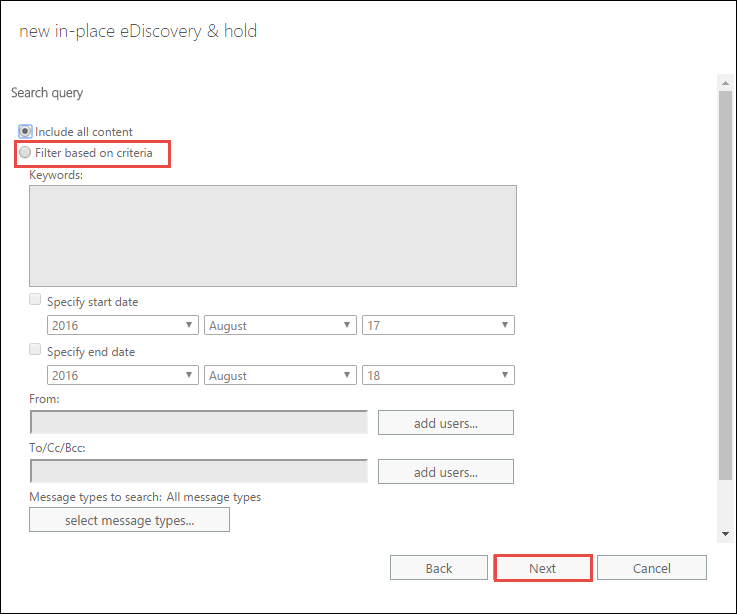This screenshot has height=614, width=737.
Task: Open the start date day dropdown showing 17
Action: pyautogui.click(x=438, y=325)
